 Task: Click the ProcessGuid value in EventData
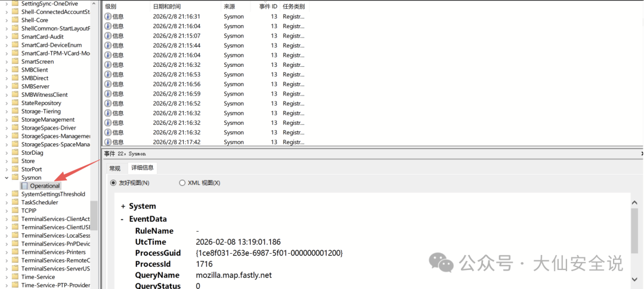269,253
